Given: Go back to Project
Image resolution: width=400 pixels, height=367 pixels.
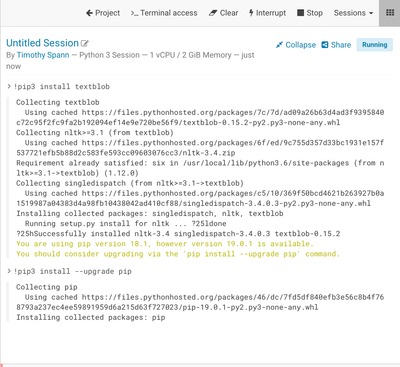Looking at the screenshot, I should coord(103,13).
